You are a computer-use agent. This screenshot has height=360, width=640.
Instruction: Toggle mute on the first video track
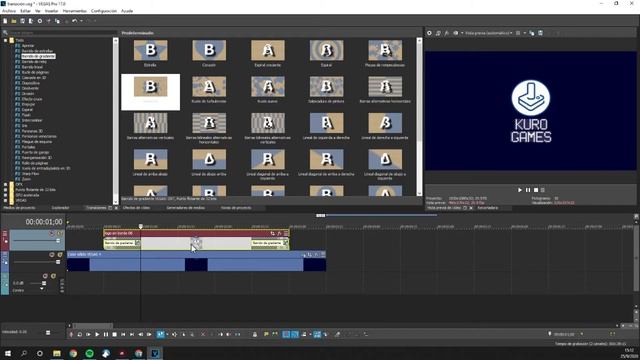coord(52,233)
